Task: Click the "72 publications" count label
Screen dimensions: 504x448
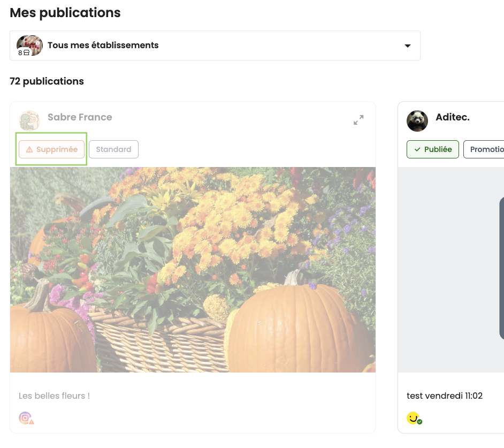Action: click(x=47, y=81)
